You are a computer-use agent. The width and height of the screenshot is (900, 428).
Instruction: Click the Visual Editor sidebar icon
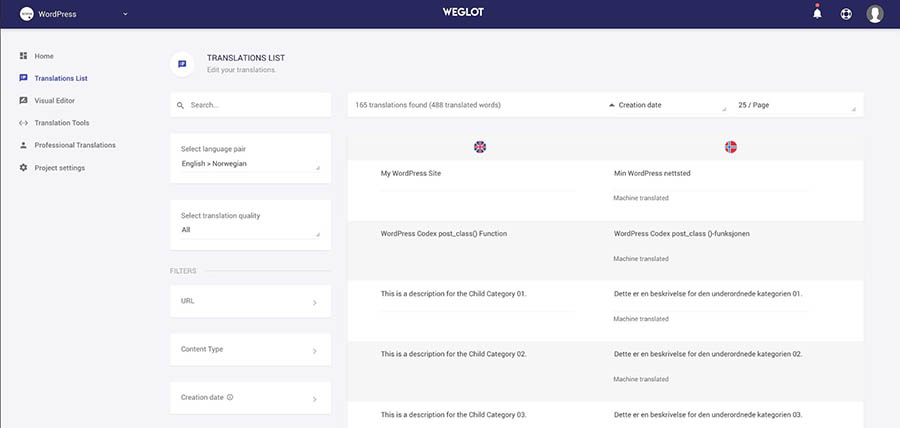tap(23, 100)
